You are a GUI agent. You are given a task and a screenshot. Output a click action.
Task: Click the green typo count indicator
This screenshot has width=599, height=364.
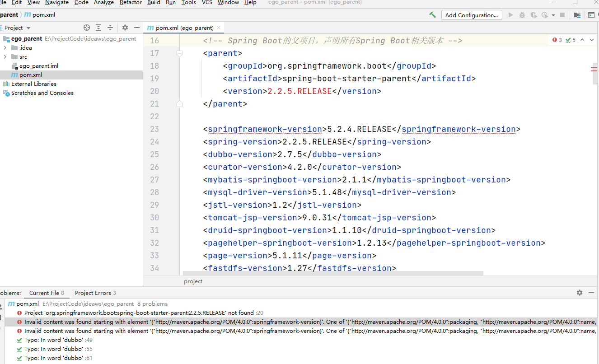click(x=571, y=40)
